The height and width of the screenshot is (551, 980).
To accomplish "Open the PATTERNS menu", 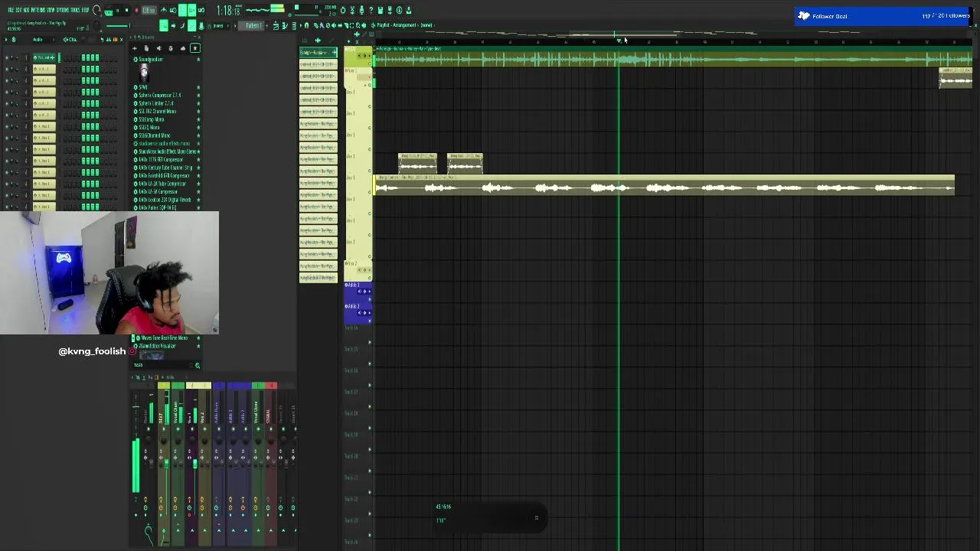I will coord(38,10).
